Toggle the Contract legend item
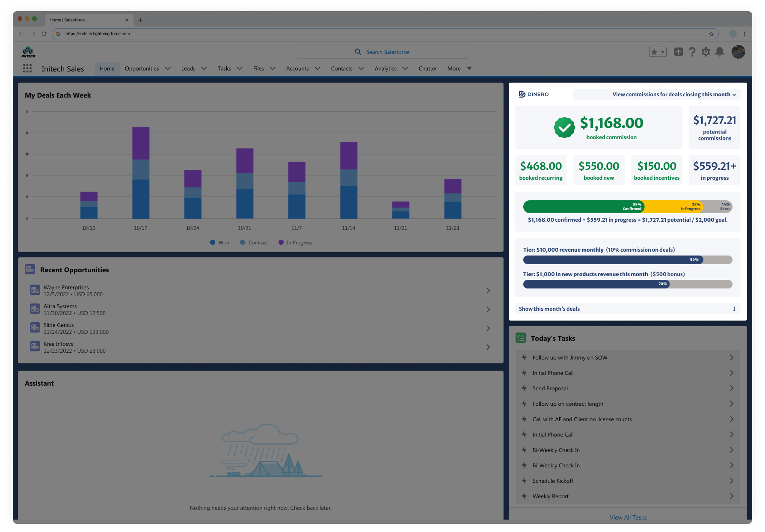The height and width of the screenshot is (532, 765). click(x=254, y=243)
